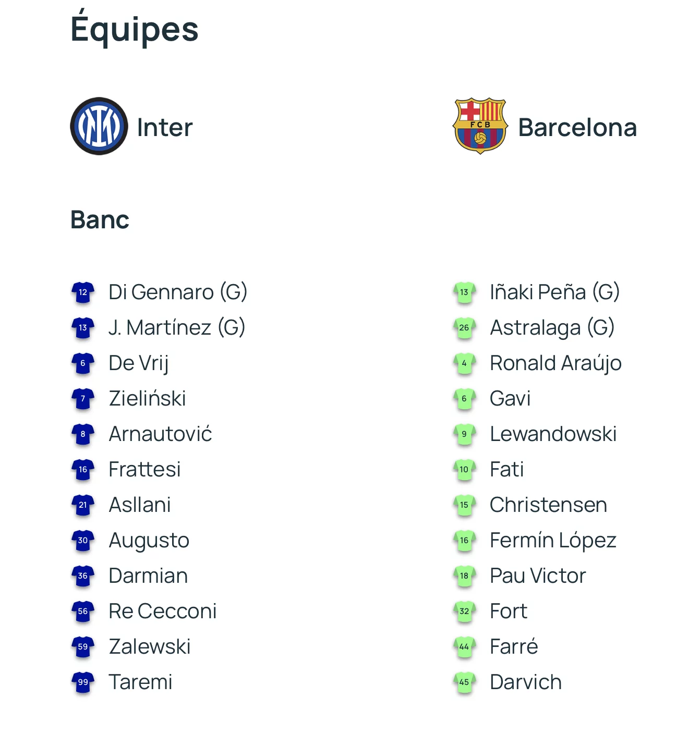Click Frattesi's blue number 16 jersey icon

83,470
